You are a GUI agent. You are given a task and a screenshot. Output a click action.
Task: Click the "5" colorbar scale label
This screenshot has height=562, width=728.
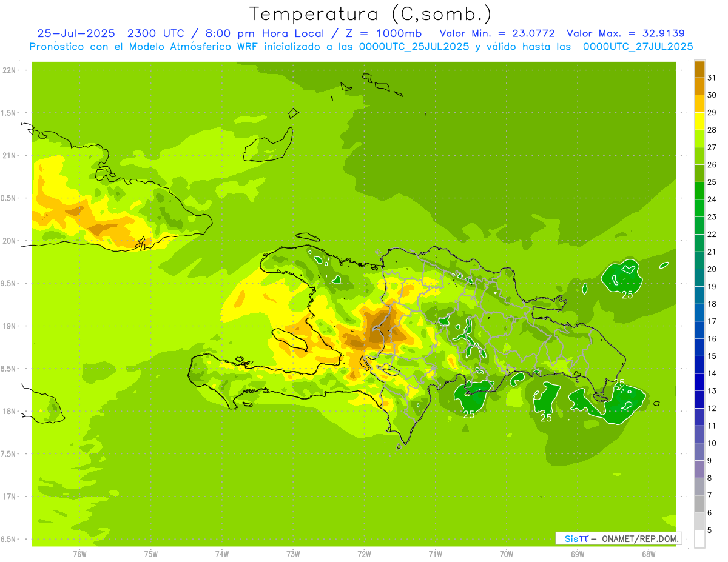(x=710, y=530)
